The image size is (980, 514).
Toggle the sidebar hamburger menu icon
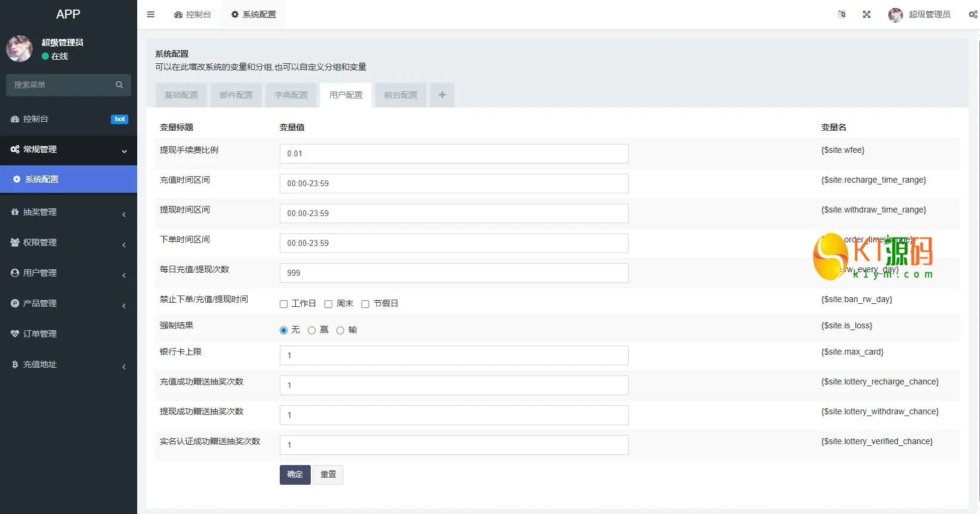[151, 14]
